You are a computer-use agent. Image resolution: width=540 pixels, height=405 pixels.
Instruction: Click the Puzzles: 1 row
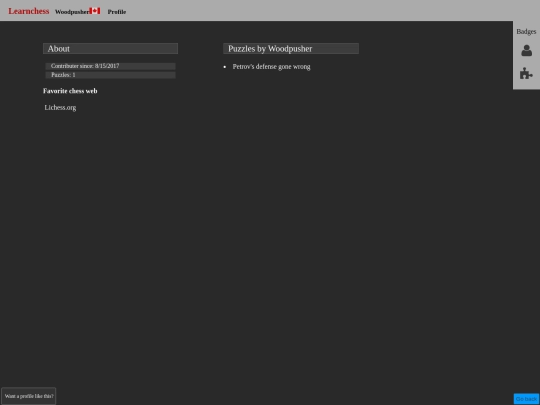pyautogui.click(x=110, y=75)
